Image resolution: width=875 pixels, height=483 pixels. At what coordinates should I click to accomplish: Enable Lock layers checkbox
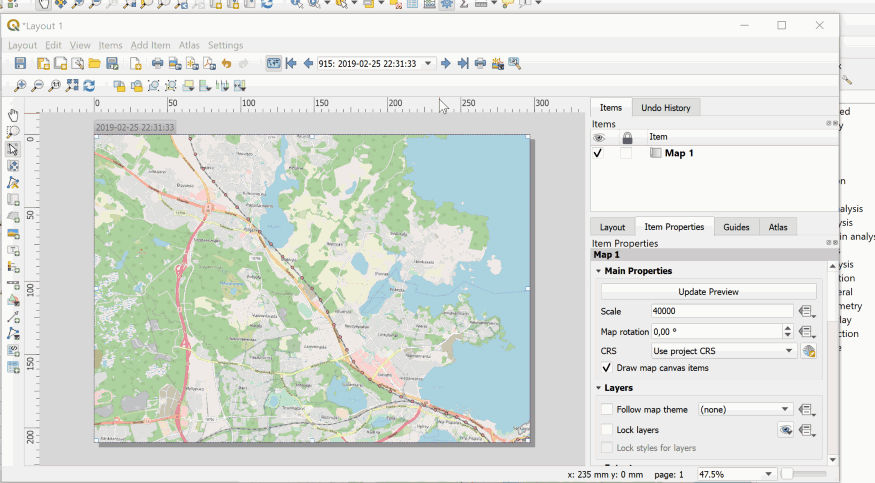tap(607, 429)
